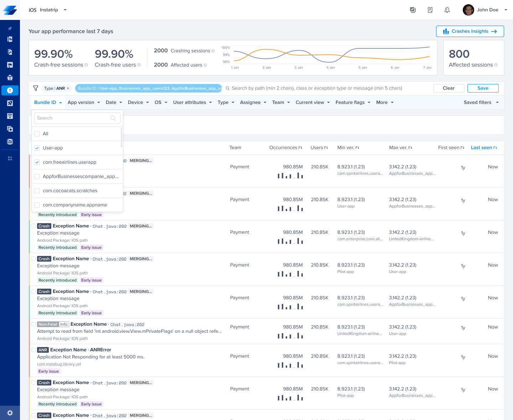Check AppforBusinessescompanie_app bundle

click(37, 177)
